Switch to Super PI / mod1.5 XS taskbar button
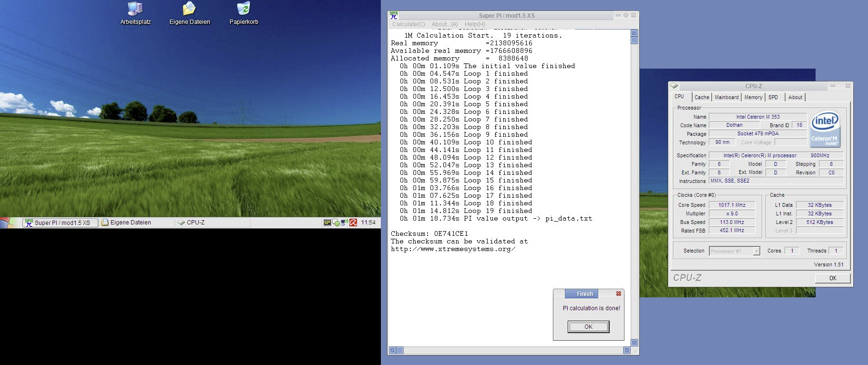The width and height of the screenshot is (868, 365). 61,223
